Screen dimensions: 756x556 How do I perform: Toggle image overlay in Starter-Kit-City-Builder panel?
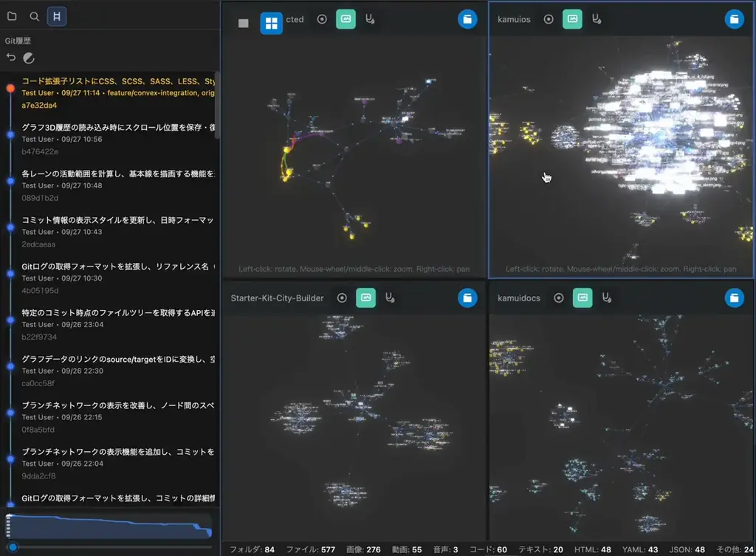click(x=366, y=298)
